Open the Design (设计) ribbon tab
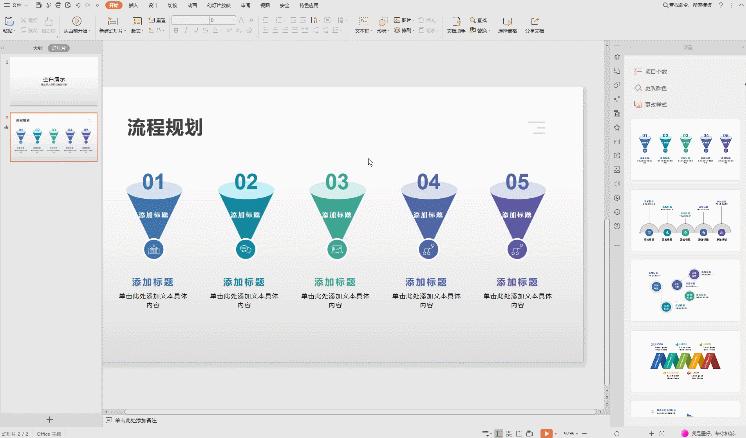The height and width of the screenshot is (438, 746). coord(153,5)
